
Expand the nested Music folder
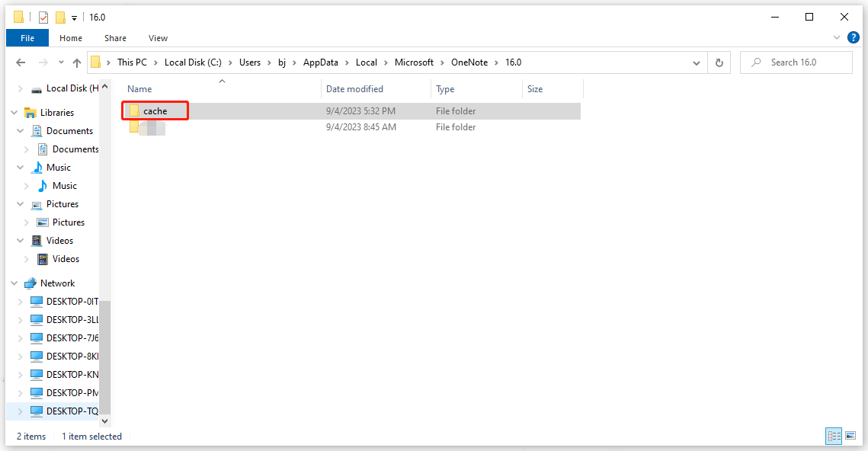click(27, 186)
